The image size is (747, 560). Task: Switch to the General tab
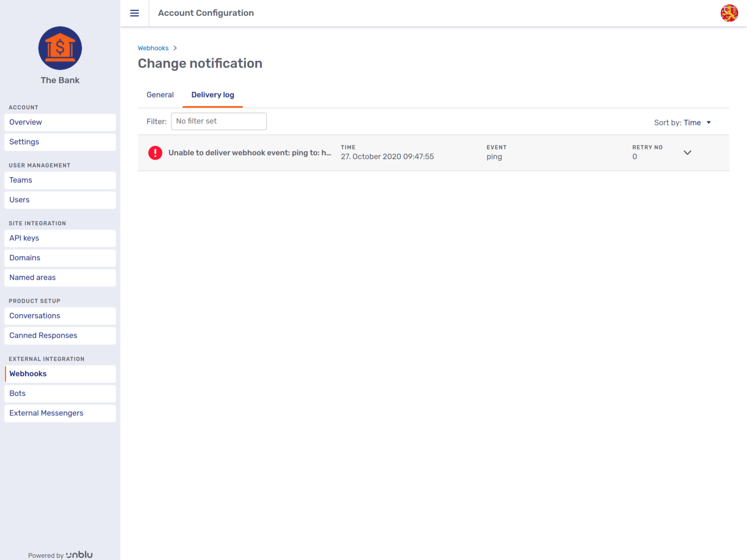click(160, 95)
